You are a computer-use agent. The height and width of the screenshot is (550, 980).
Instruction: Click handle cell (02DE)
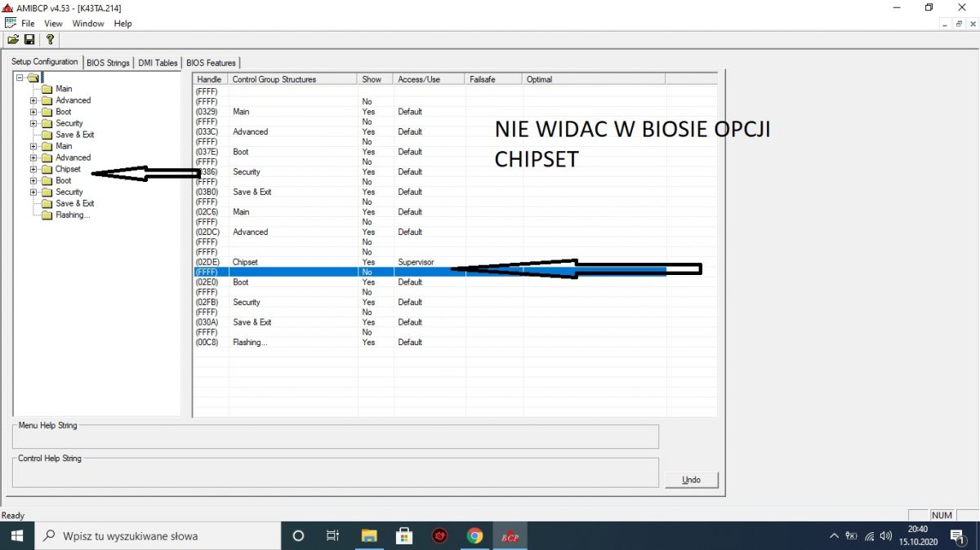tap(208, 262)
